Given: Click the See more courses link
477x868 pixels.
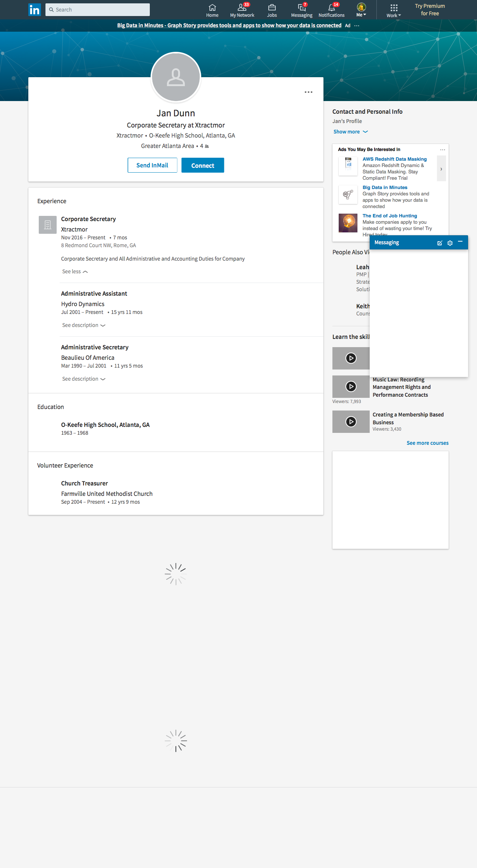Looking at the screenshot, I should point(427,443).
